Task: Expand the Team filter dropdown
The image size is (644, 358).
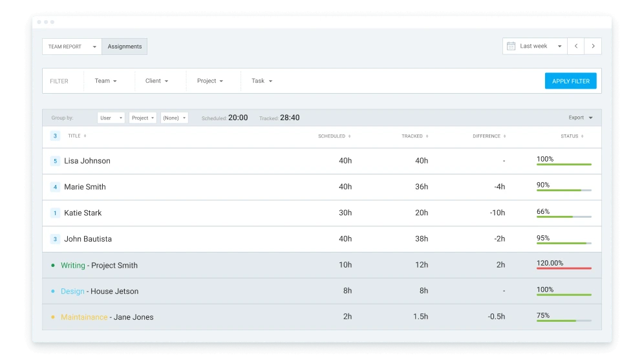Action: point(105,81)
